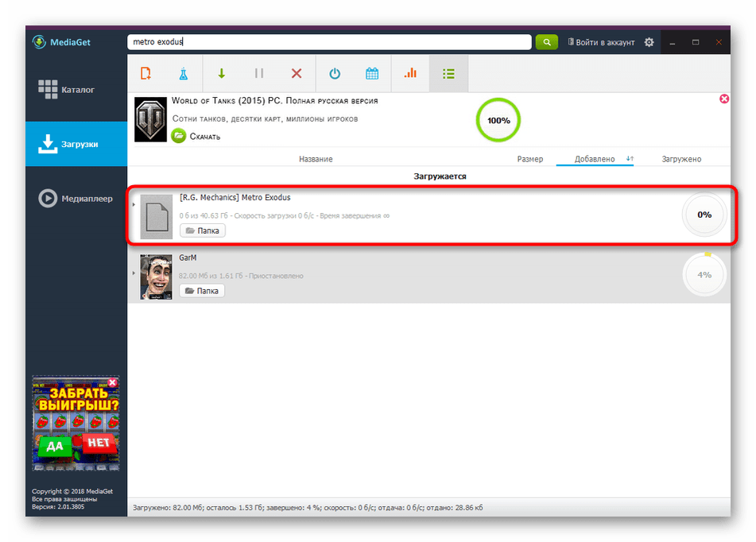
Task: Click Войти в аккаунт link
Action: coord(601,42)
